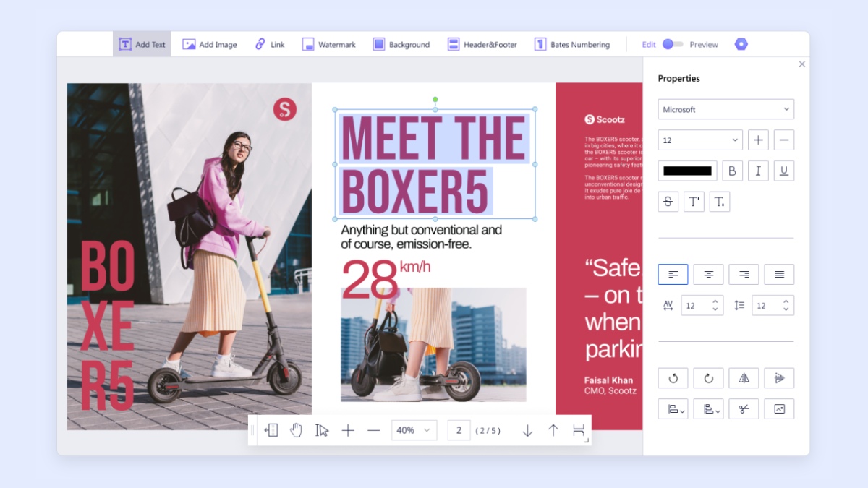Toggle underline on the heading text
This screenshot has width=868, height=488.
coord(784,171)
